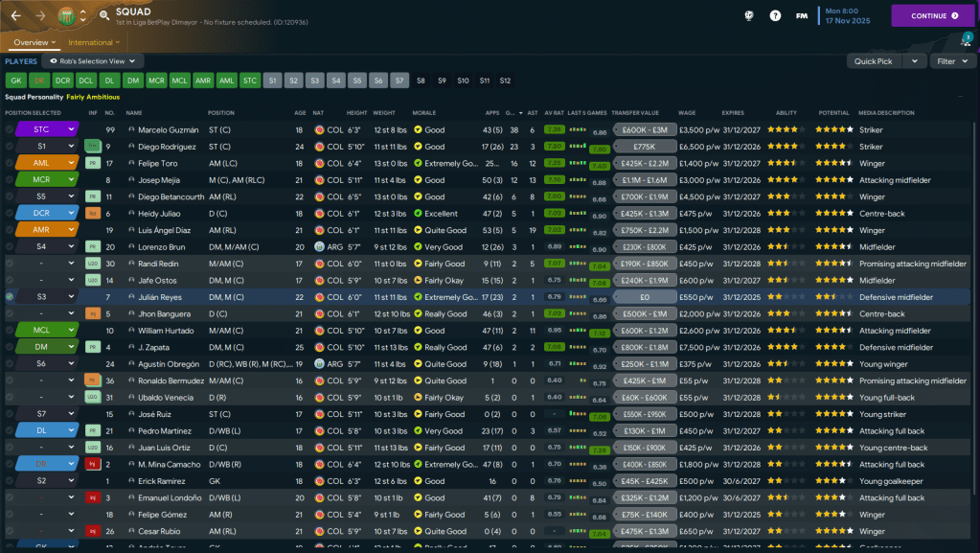This screenshot has width=980, height=553.
Task: Switch to the International tab
Action: tap(93, 42)
